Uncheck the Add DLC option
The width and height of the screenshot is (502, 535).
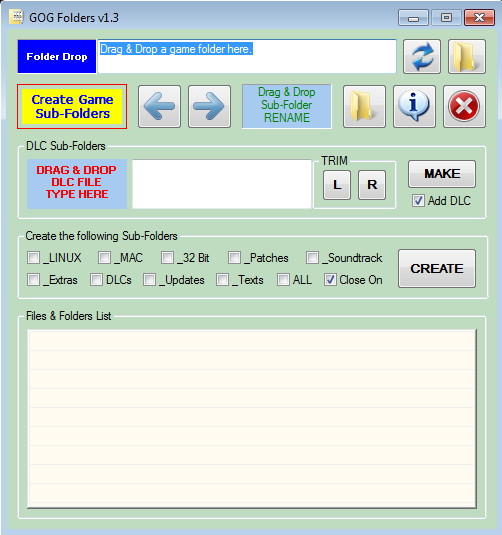coord(418,201)
